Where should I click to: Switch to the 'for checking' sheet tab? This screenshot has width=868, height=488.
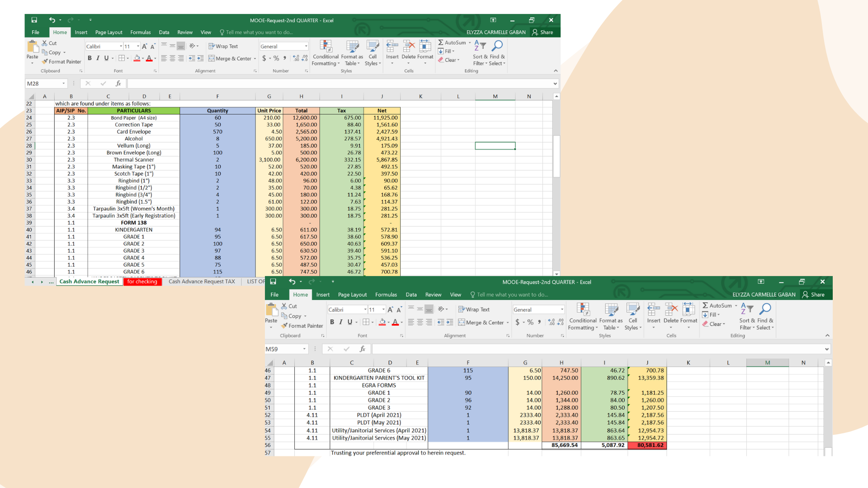(x=142, y=282)
